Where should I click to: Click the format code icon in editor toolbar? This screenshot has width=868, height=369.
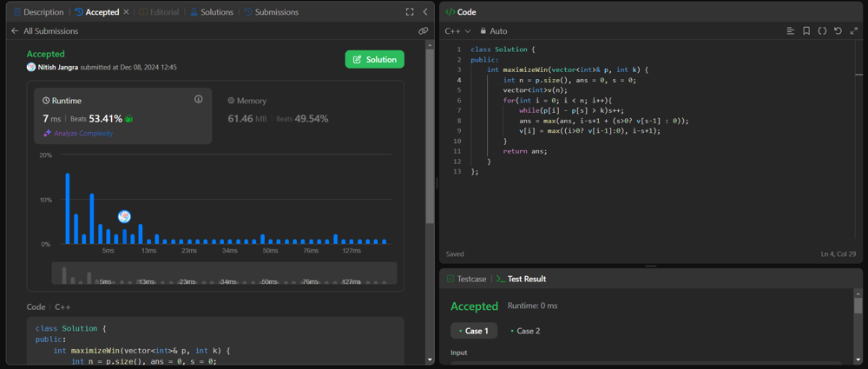coord(790,31)
